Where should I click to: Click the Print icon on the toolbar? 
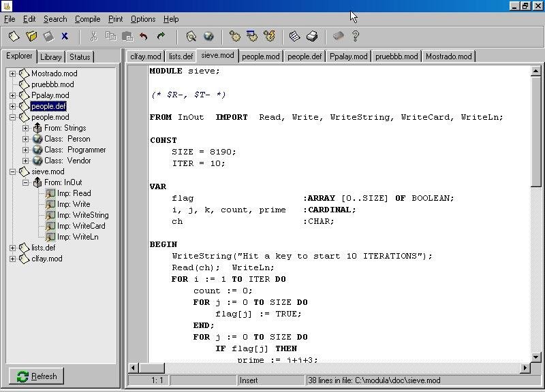tap(313, 37)
